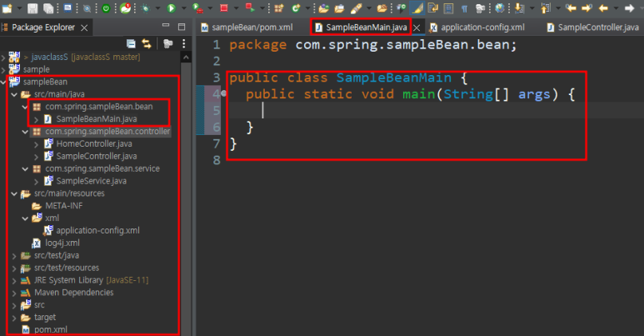Click line number 4 in editor gutter
The image size is (644, 336).
click(217, 94)
